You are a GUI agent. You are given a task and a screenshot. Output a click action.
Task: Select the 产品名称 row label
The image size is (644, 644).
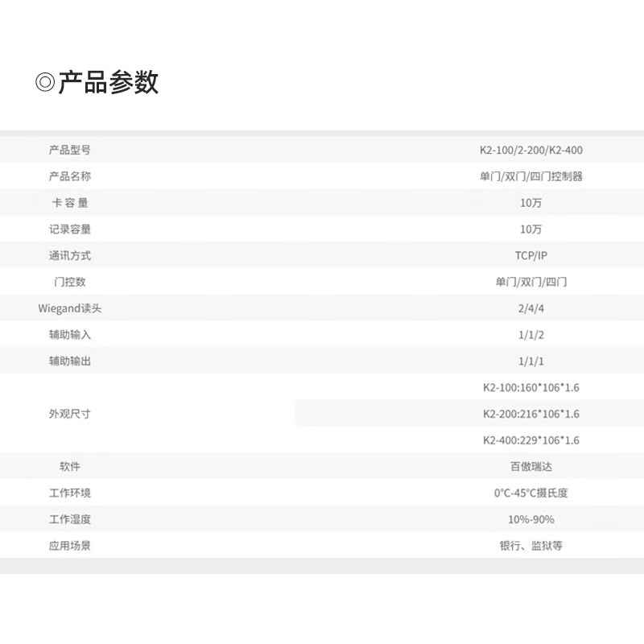pyautogui.click(x=70, y=176)
